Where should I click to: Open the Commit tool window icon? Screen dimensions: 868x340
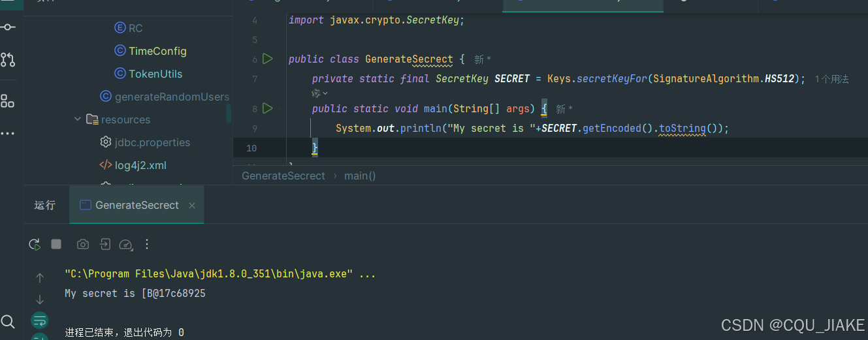point(8,27)
